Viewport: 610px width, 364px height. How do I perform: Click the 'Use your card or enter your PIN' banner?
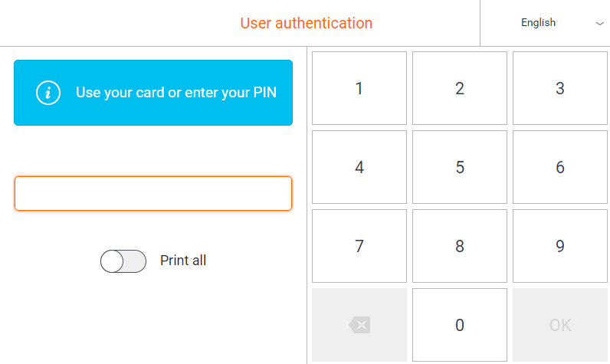click(153, 93)
